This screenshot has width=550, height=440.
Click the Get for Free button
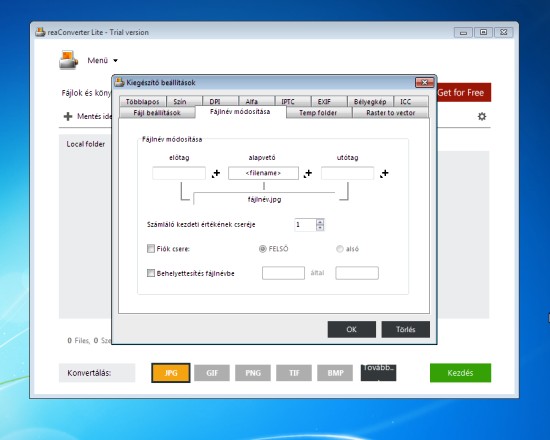(x=464, y=92)
